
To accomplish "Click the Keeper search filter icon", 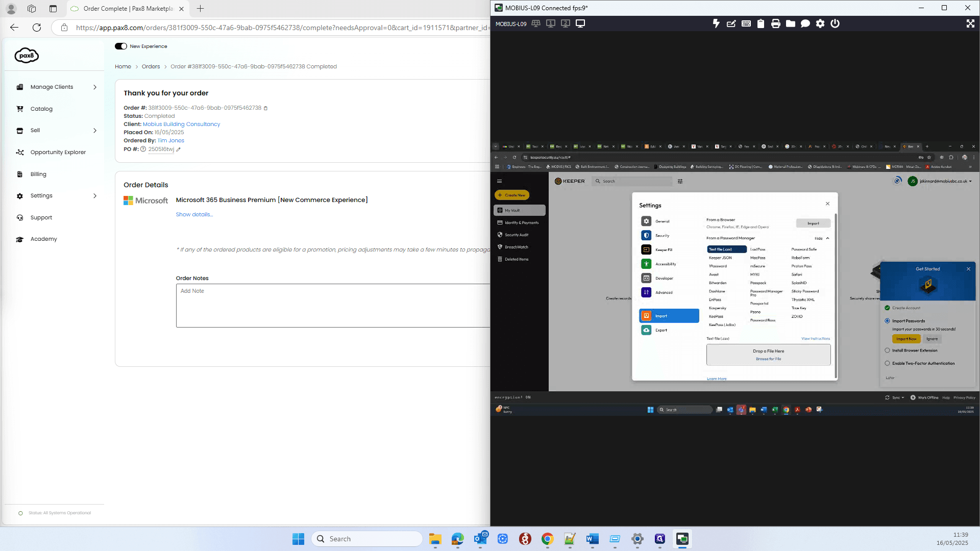I will click(680, 181).
